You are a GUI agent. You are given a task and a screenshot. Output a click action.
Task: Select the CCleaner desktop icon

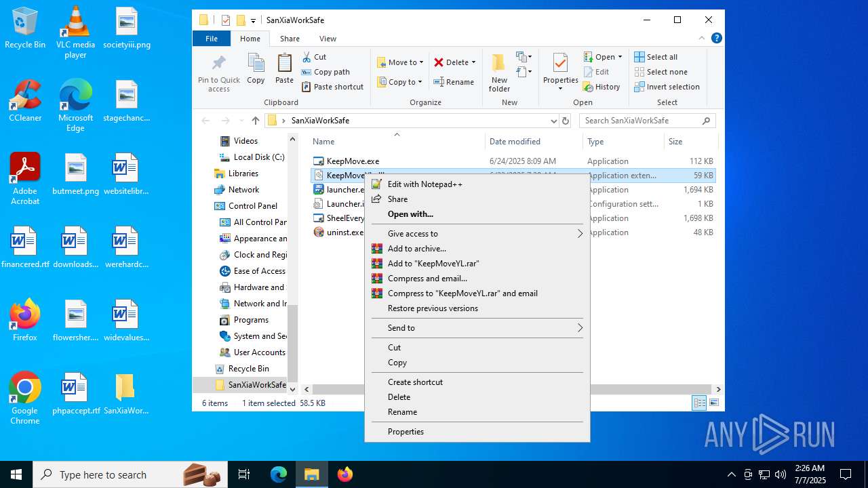tap(25, 100)
